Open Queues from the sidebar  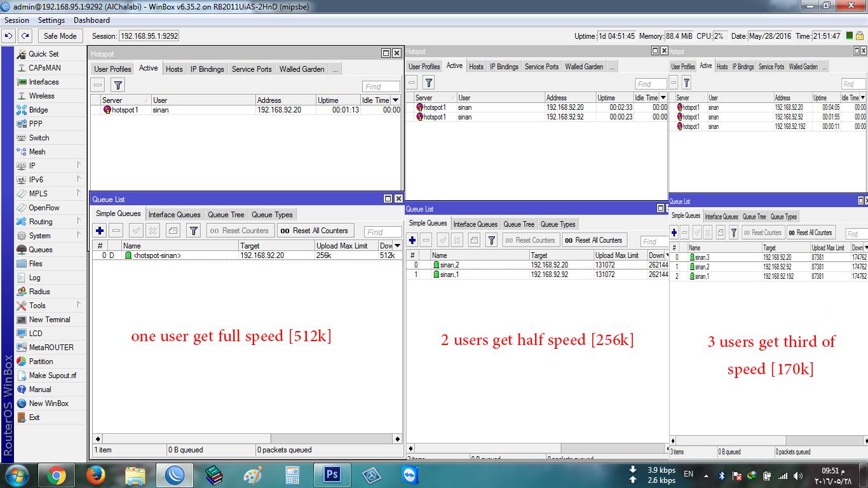[41, 250]
